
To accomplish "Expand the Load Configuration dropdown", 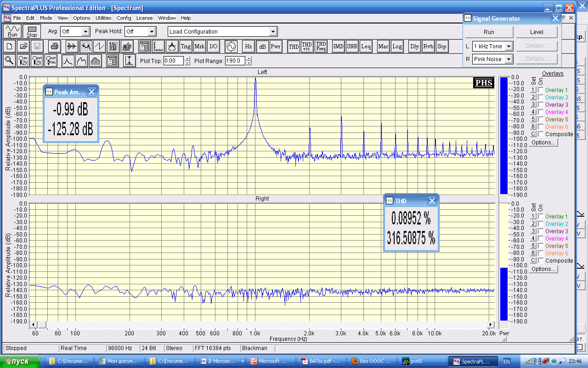I will [273, 32].
